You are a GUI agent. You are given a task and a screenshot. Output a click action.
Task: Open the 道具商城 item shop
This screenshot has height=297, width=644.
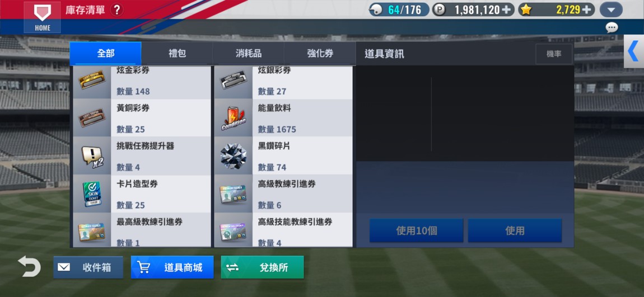(x=172, y=267)
